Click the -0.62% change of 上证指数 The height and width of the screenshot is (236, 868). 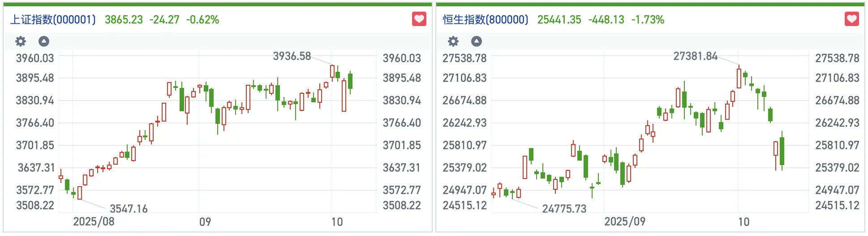[x=202, y=20]
